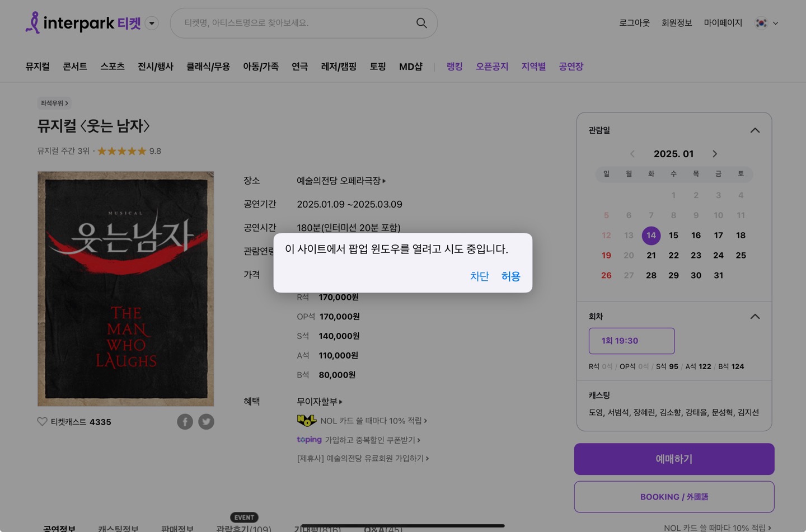The height and width of the screenshot is (532, 806).
Task: Click the 웃는남자 musical poster
Action: [126, 289]
